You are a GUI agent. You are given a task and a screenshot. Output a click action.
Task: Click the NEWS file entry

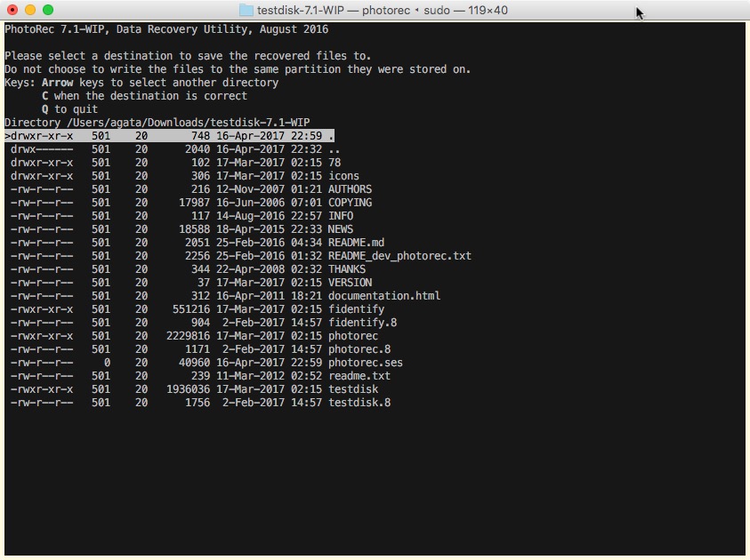click(x=341, y=229)
